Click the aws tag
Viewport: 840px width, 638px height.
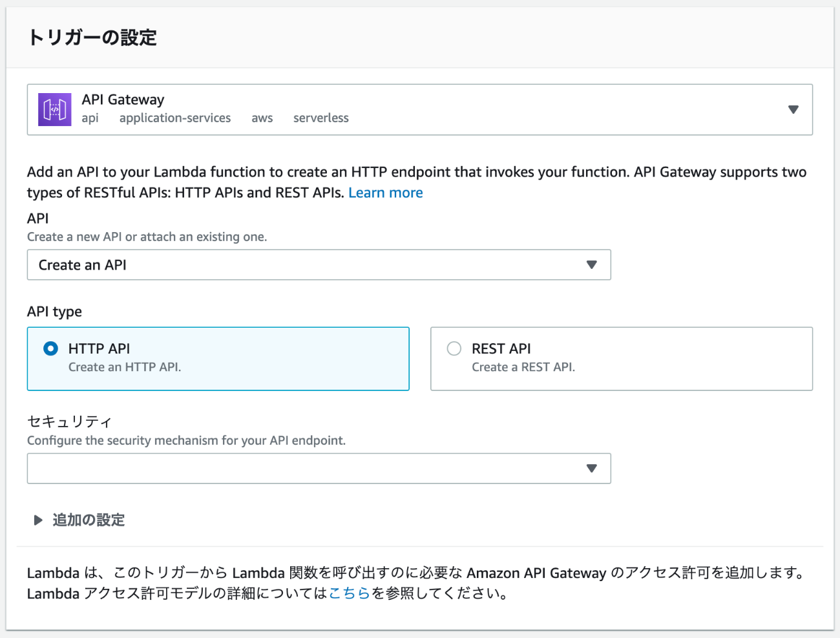pos(262,118)
